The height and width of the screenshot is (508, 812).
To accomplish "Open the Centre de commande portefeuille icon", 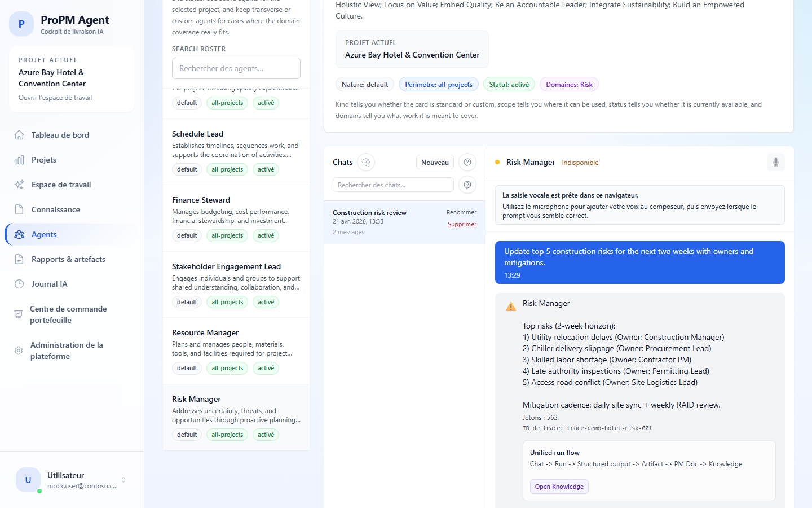I will pyautogui.click(x=19, y=314).
